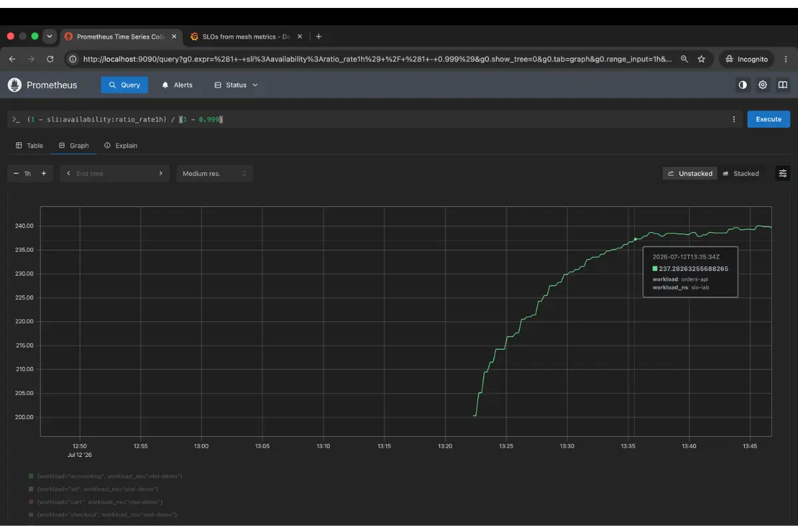Open a new browser tab
The height and width of the screenshot is (532, 798).
(x=319, y=37)
